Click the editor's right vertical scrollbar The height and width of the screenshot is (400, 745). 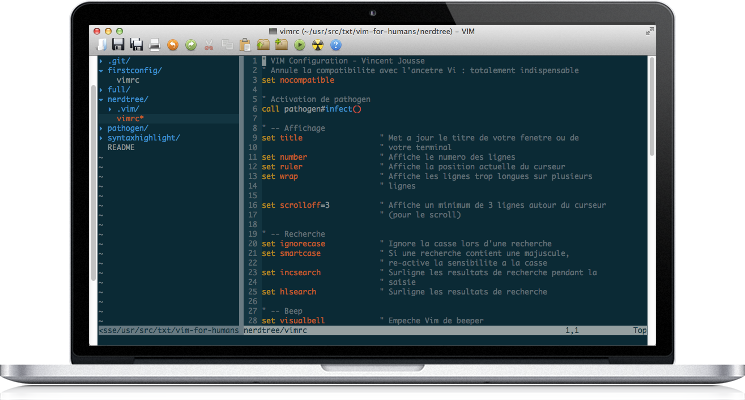[x=652, y=107]
